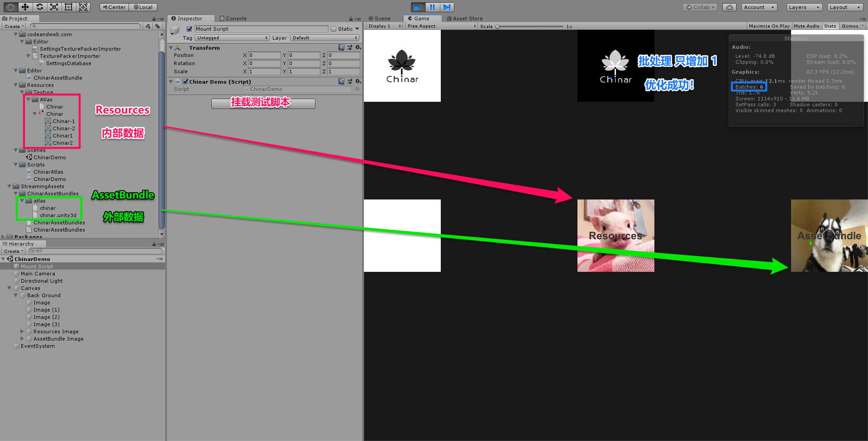The width and height of the screenshot is (868, 441).
Task: Select the Move tool
Action: (x=25, y=7)
